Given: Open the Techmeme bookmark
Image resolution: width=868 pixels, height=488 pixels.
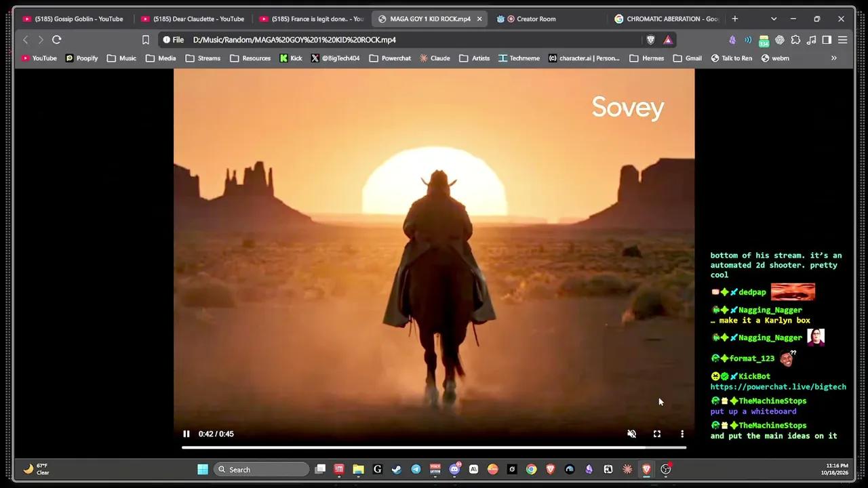Looking at the screenshot, I should 519,58.
